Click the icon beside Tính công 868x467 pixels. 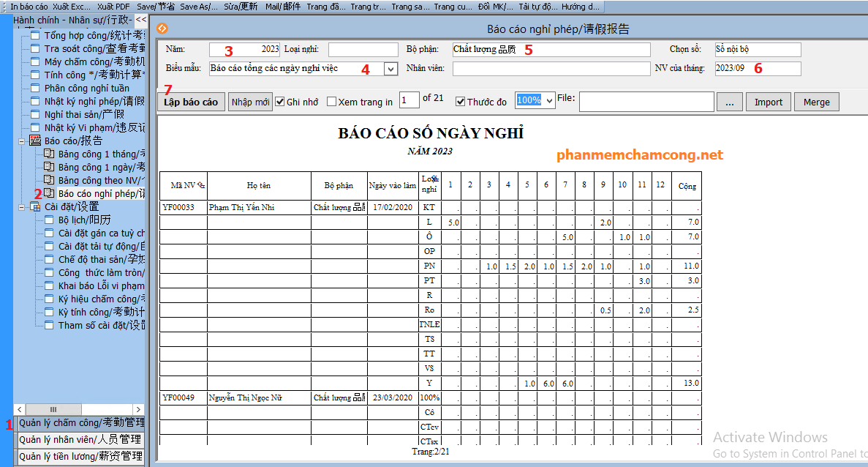coord(35,75)
